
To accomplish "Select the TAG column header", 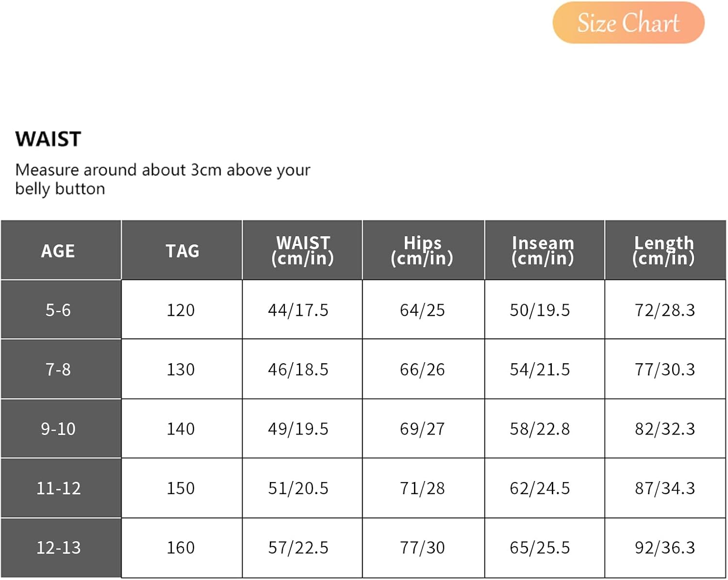I will click(182, 251).
